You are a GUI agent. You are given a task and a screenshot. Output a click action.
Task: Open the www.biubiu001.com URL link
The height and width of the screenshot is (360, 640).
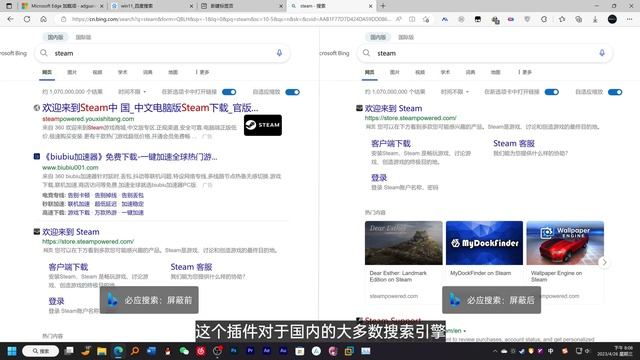(70, 167)
